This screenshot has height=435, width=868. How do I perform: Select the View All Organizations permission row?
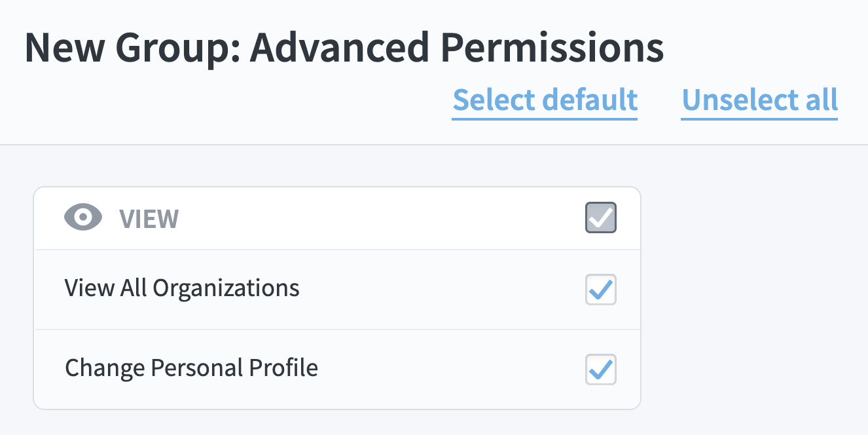pyautogui.click(x=337, y=290)
